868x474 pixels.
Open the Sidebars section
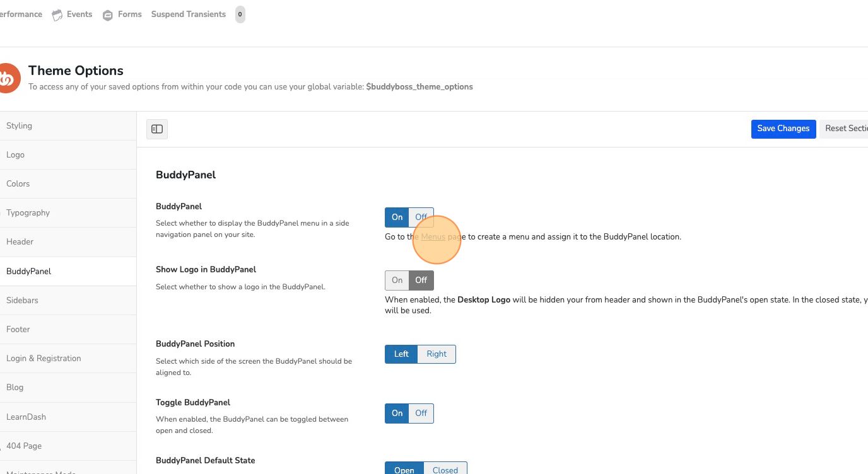click(x=68, y=300)
